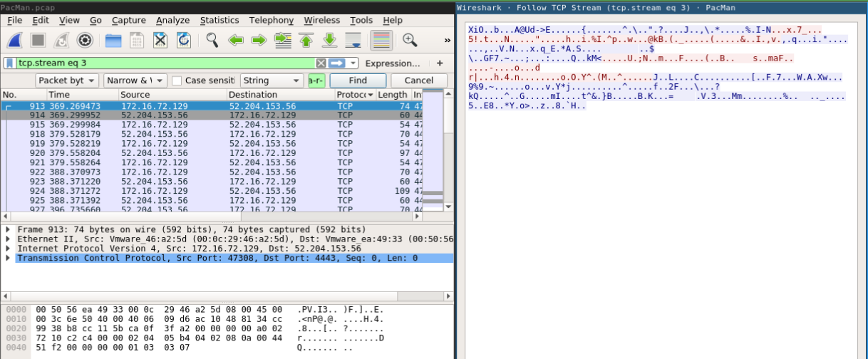Jump to the last packet

point(329,40)
